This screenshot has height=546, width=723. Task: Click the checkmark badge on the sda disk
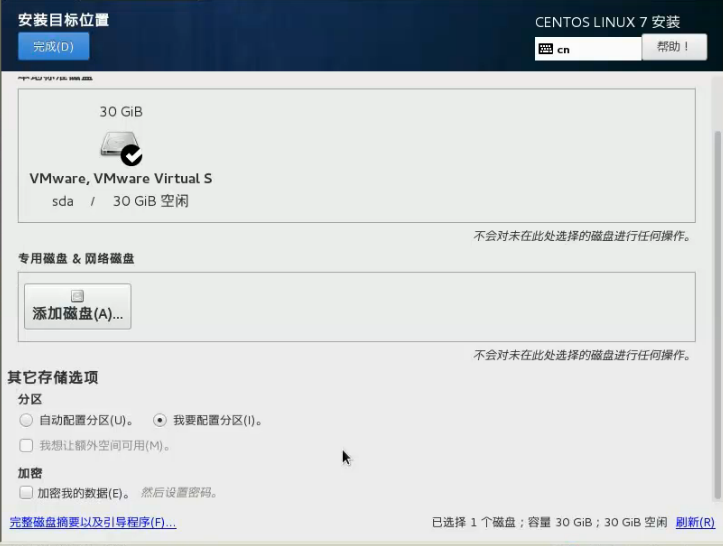click(x=131, y=155)
